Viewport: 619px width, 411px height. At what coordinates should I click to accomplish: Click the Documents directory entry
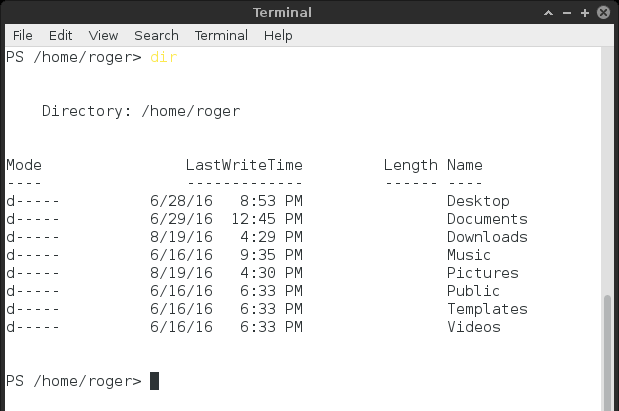coord(487,219)
